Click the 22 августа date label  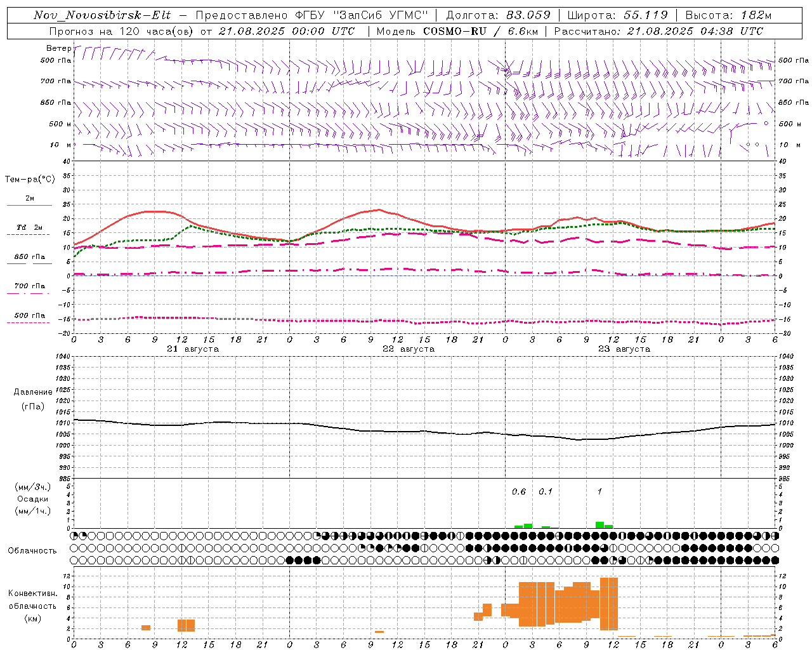click(x=409, y=349)
